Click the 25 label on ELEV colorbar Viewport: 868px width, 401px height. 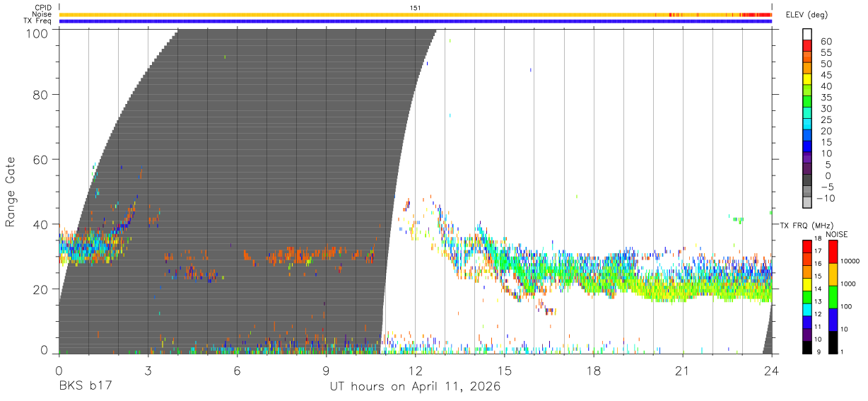(x=826, y=120)
